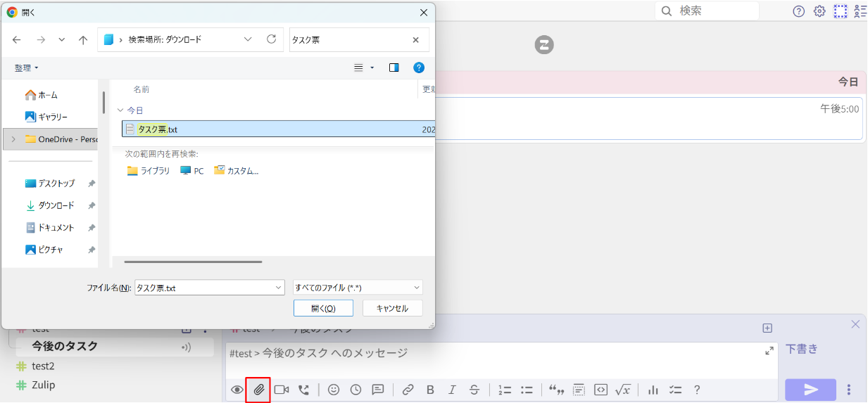Open デスクトップ in navigation pane
The height and width of the screenshot is (403, 868).
(49, 184)
